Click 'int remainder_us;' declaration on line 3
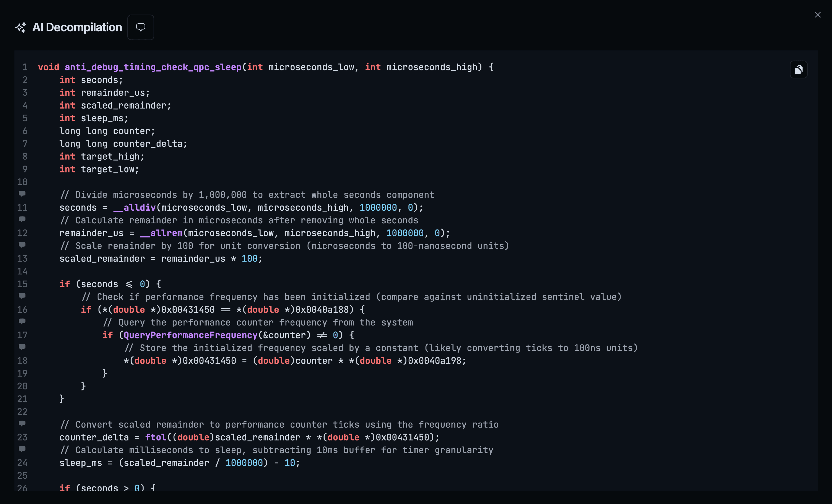The height and width of the screenshot is (504, 832). [x=105, y=93]
